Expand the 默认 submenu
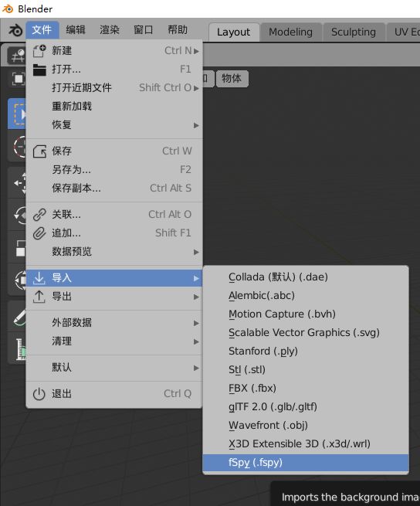Image resolution: width=420 pixels, height=506 pixels. [114, 368]
